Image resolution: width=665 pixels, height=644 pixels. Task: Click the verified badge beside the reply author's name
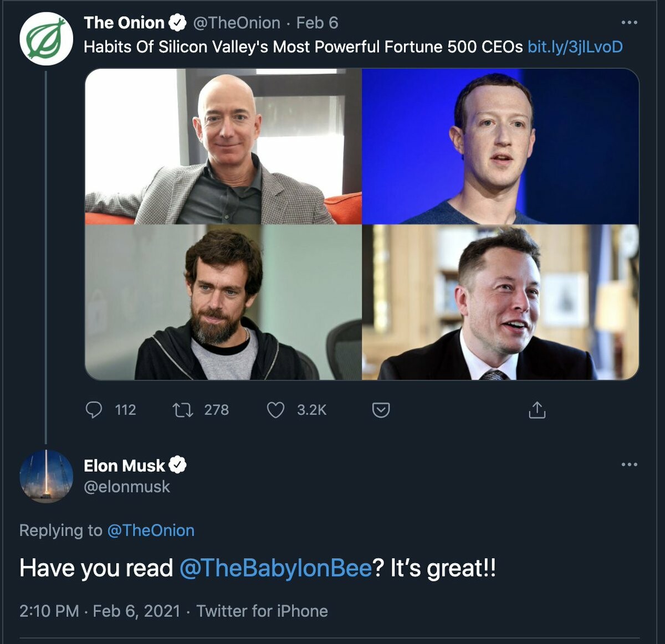point(177,465)
